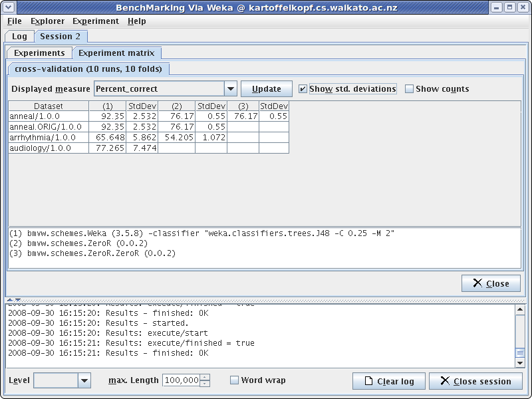Close the window using title bar X icon

523,7
